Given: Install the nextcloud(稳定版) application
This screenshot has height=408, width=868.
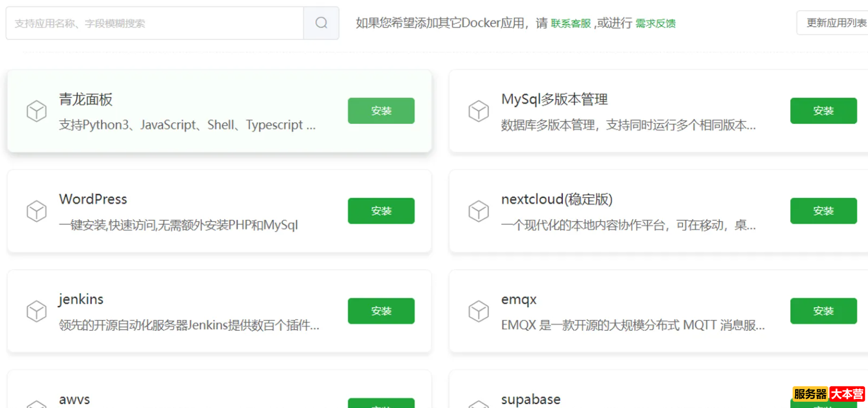Looking at the screenshot, I should point(823,211).
